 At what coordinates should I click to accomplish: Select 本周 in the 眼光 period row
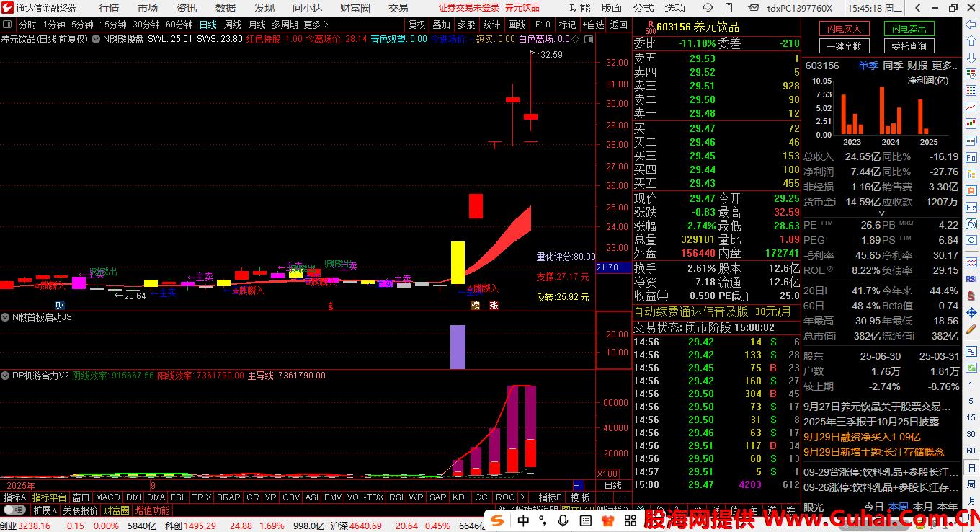[x=898, y=507]
